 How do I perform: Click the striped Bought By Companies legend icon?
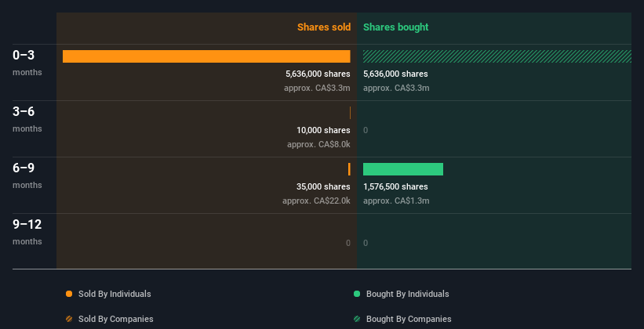(357, 319)
